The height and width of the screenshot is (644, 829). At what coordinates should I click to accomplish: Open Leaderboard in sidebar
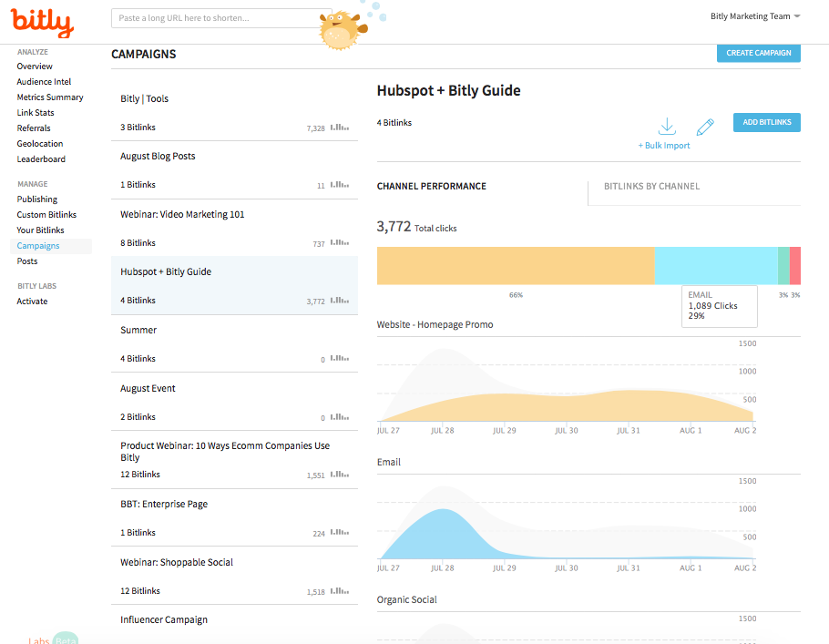point(41,159)
